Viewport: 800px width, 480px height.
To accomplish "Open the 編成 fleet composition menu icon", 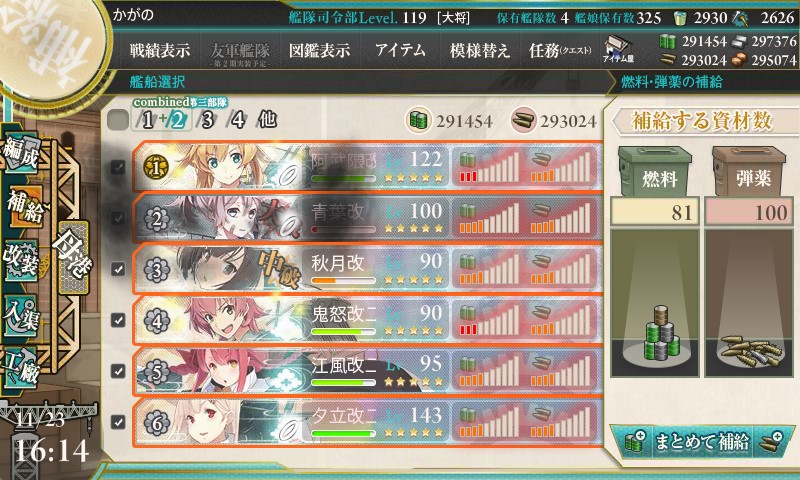I will click(21, 153).
